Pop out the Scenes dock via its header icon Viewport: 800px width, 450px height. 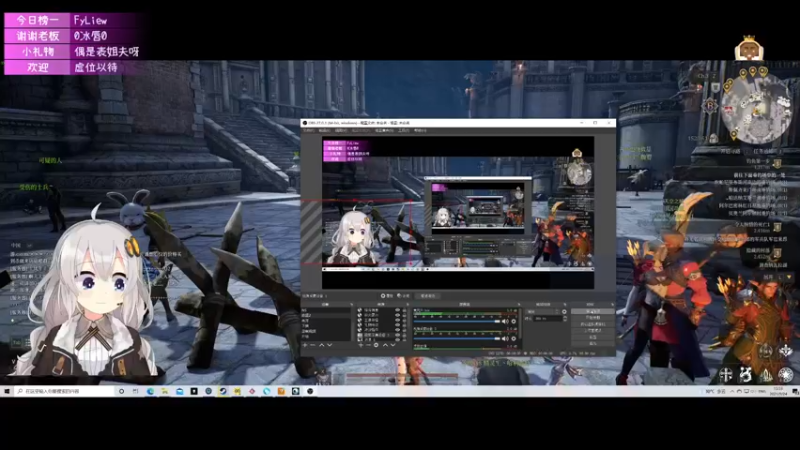coord(352,305)
